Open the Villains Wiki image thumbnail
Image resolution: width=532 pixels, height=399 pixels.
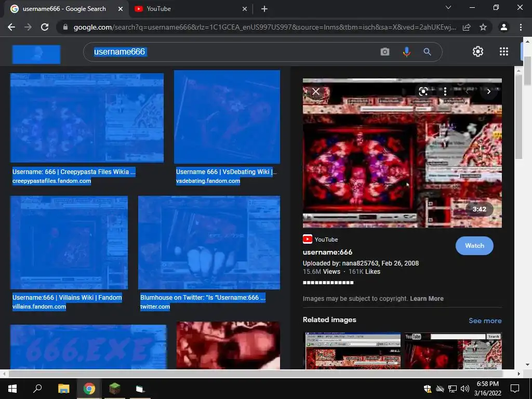coord(69,242)
